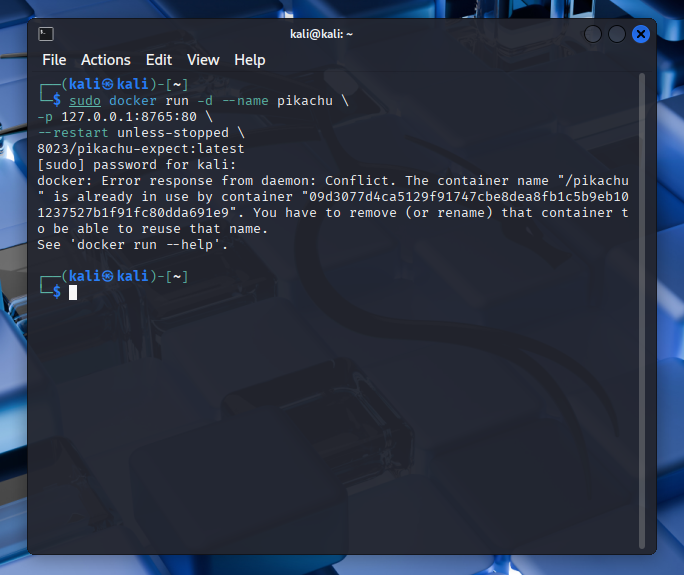Open the Actions menu
The image size is (684, 575).
[x=105, y=60]
